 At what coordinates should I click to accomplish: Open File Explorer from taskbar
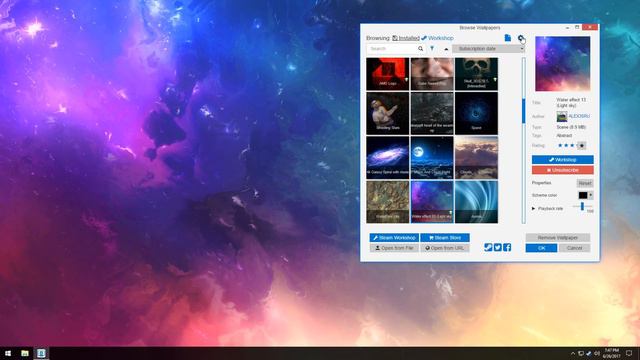coord(25,353)
